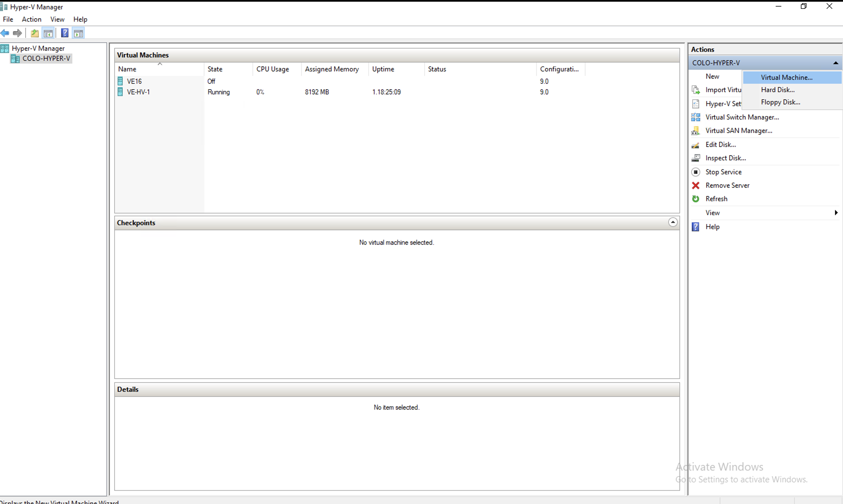
Task: Click Edit Disk... action
Action: point(720,145)
